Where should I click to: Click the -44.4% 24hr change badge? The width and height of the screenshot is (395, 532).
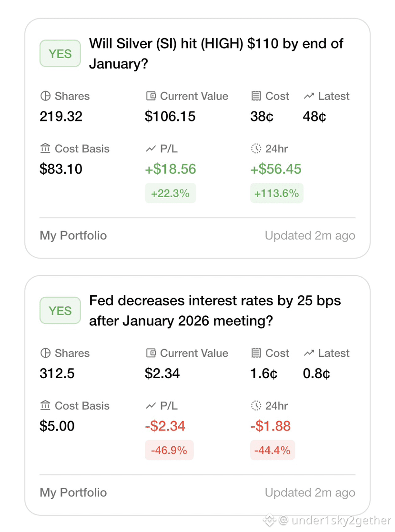pyautogui.click(x=273, y=450)
